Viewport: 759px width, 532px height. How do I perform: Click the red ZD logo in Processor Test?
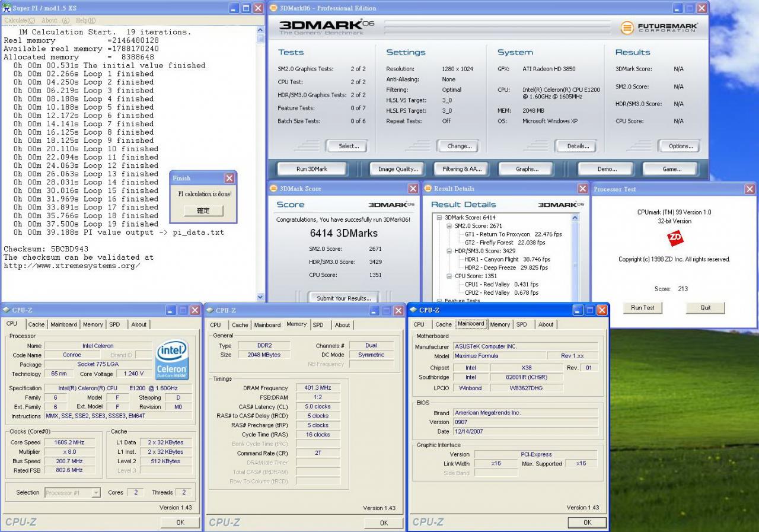pyautogui.click(x=675, y=238)
